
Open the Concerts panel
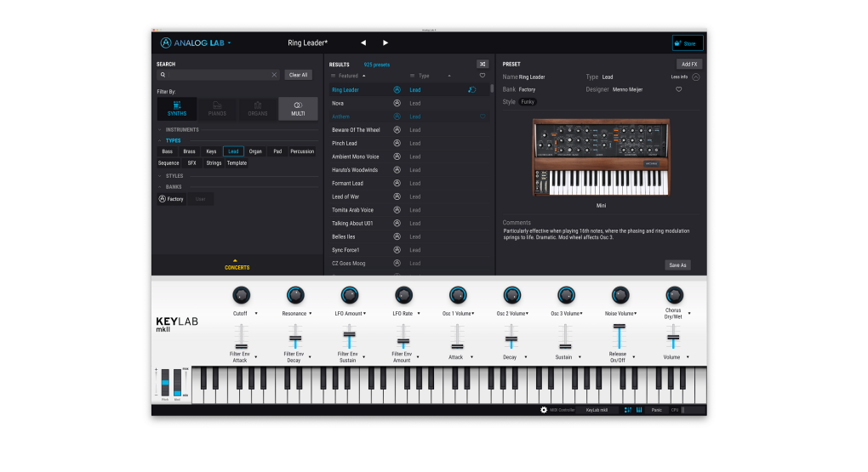click(237, 265)
